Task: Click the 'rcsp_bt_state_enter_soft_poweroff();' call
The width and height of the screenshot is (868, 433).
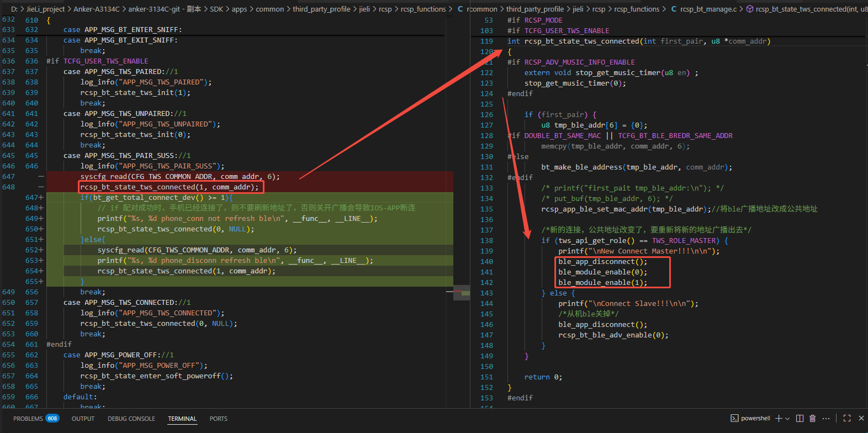Action: [157, 376]
